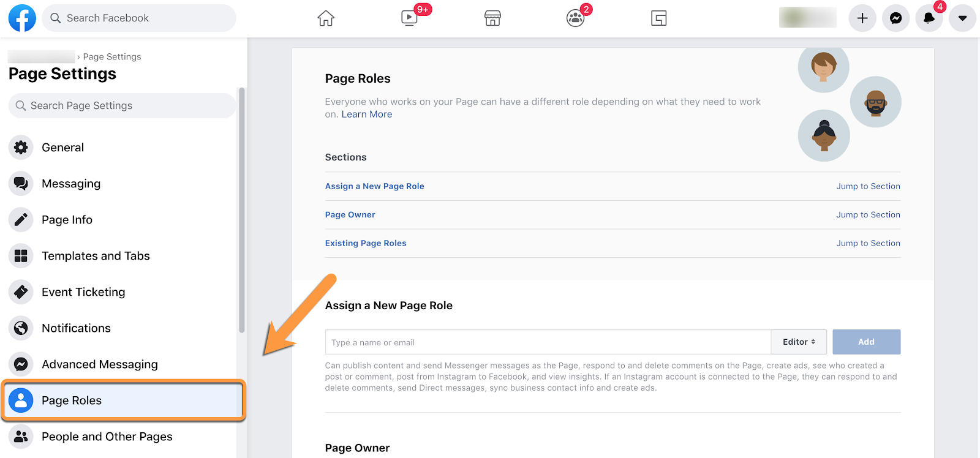Click the magnifier in Search Page Settings
980x458 pixels.
coord(20,106)
